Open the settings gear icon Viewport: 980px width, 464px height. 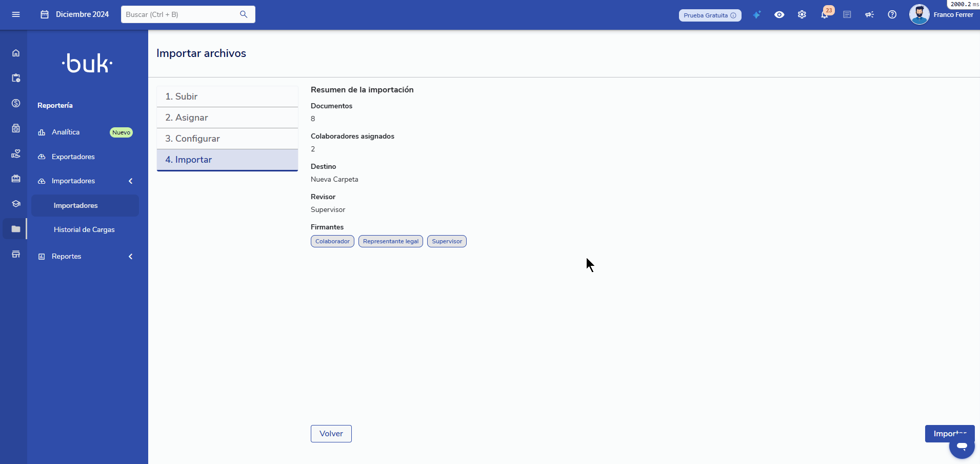point(802,15)
